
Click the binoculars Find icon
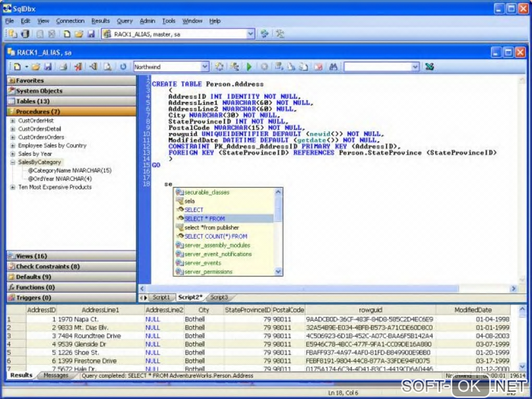tap(333, 67)
